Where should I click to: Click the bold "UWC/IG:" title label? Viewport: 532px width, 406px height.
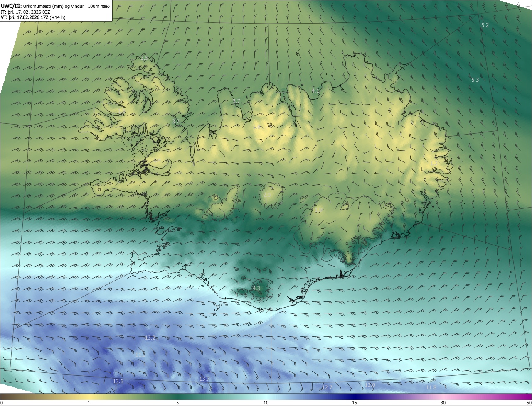(11, 6)
